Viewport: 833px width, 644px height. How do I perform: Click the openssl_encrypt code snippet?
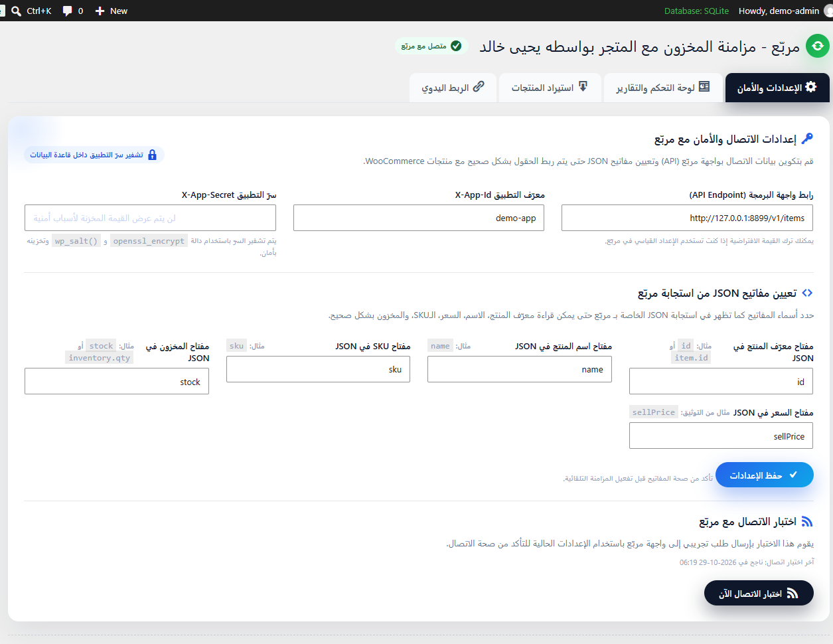149,241
